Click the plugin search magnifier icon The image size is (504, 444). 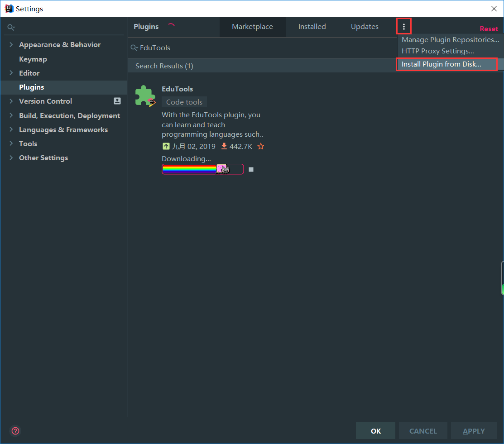point(134,48)
